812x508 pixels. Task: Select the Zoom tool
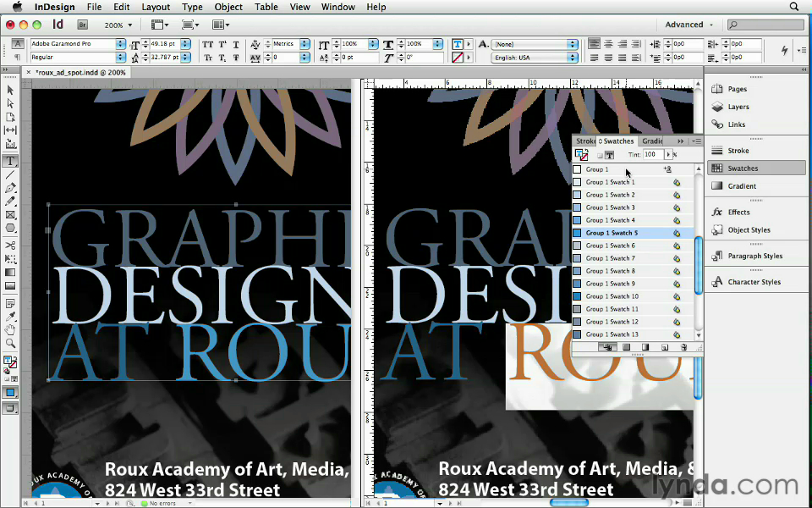pyautogui.click(x=10, y=343)
